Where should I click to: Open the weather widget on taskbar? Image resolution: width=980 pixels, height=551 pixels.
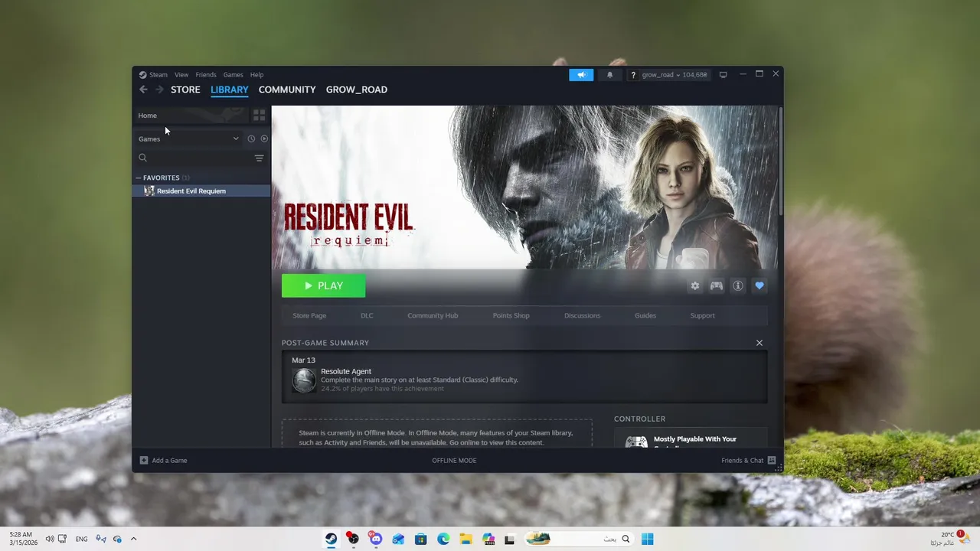tap(951, 539)
